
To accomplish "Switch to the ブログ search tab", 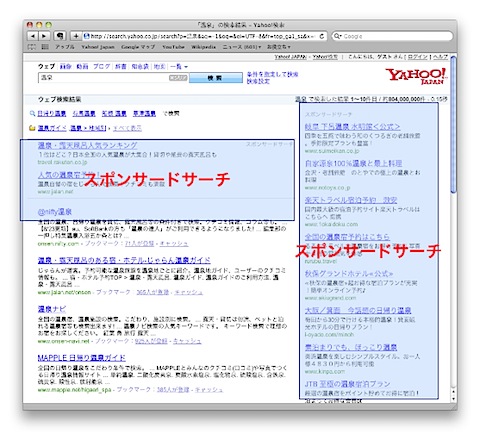I will (x=102, y=67).
